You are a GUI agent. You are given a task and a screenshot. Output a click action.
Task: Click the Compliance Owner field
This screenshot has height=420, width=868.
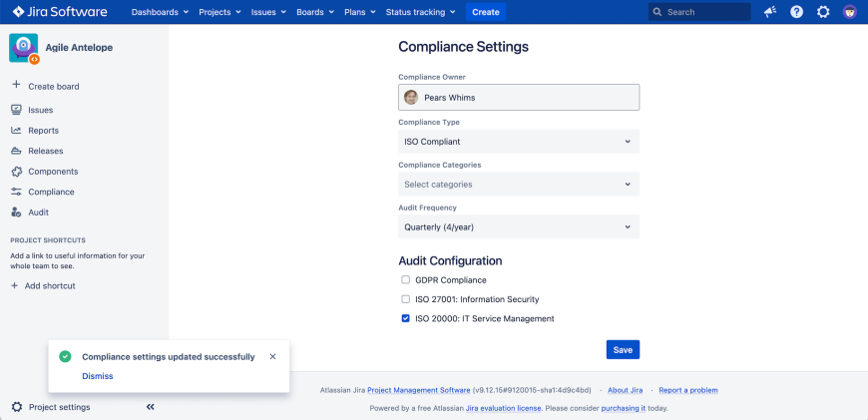[x=518, y=98]
